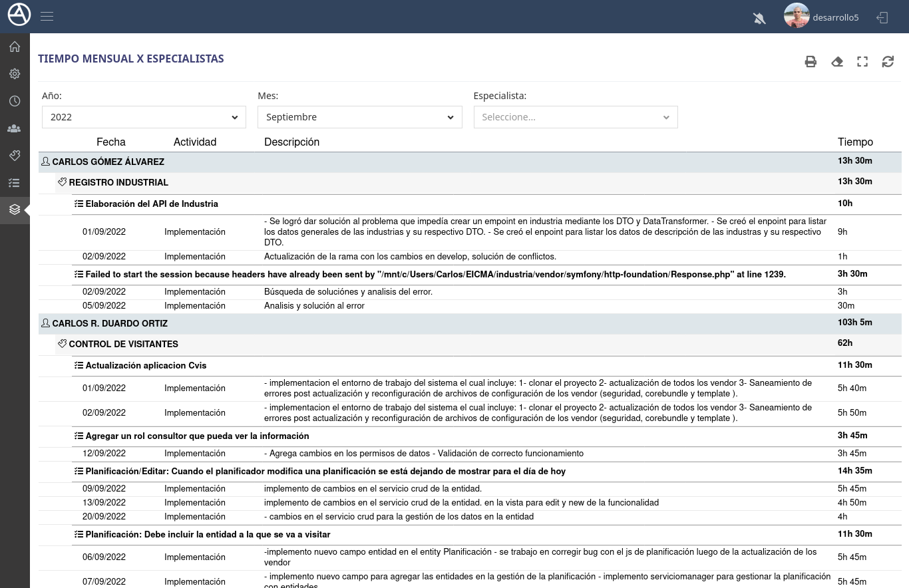Viewport: 909px width, 588px height.
Task: Open the clock icon in sidebar
Action: click(15, 101)
